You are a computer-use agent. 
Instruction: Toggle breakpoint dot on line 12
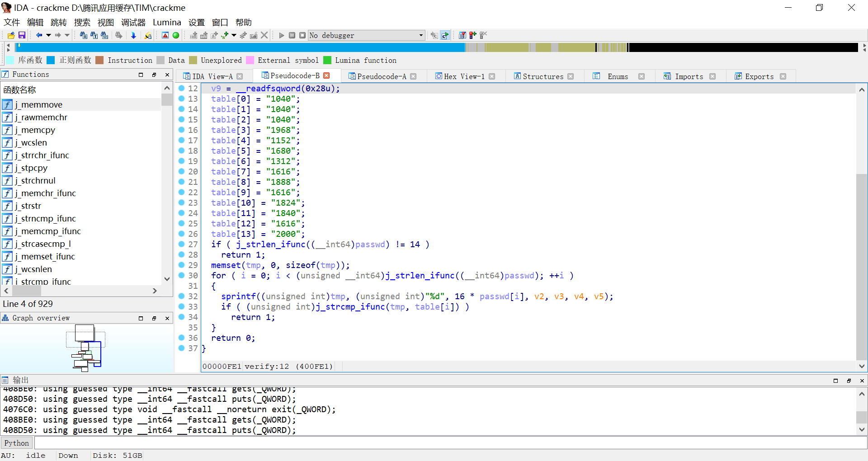[x=181, y=88]
